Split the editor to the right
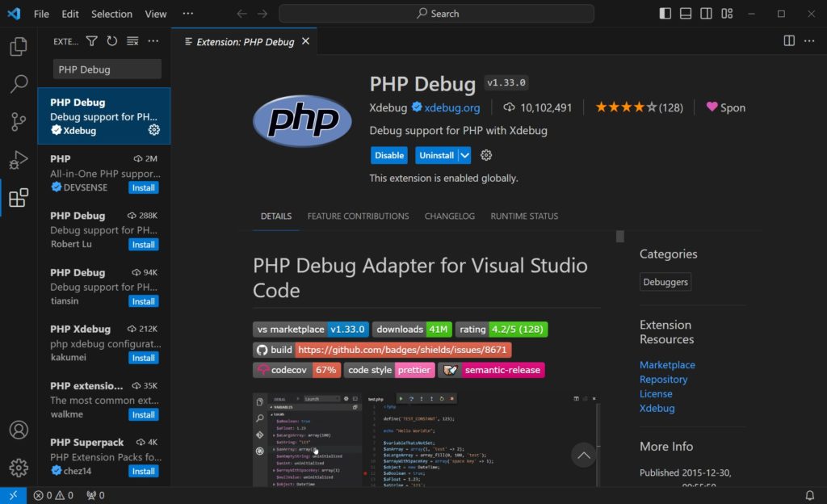 tap(789, 41)
